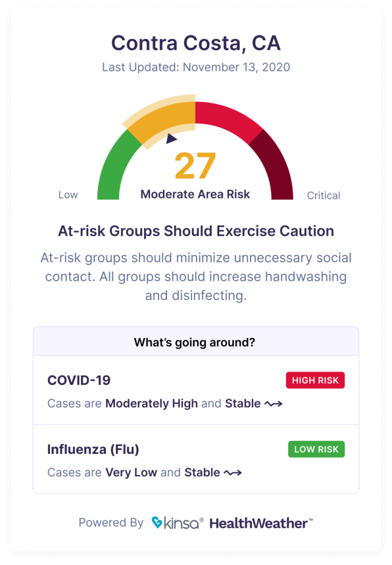This screenshot has height=565, width=392.
Task: Click the Critical label beside the gauge
Action: click(323, 195)
